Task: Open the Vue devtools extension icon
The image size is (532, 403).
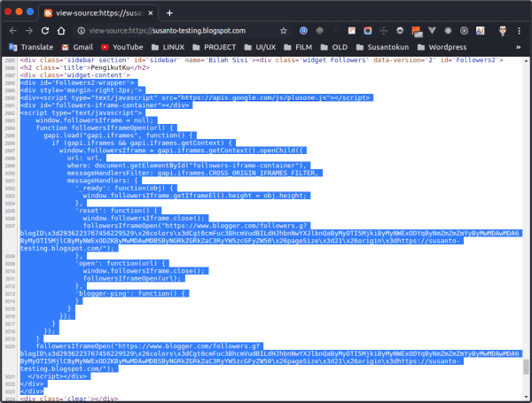Action: click(432, 31)
